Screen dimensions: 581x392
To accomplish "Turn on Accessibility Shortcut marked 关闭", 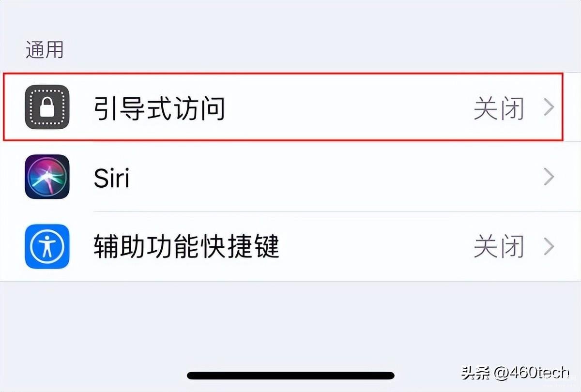I will tap(499, 246).
